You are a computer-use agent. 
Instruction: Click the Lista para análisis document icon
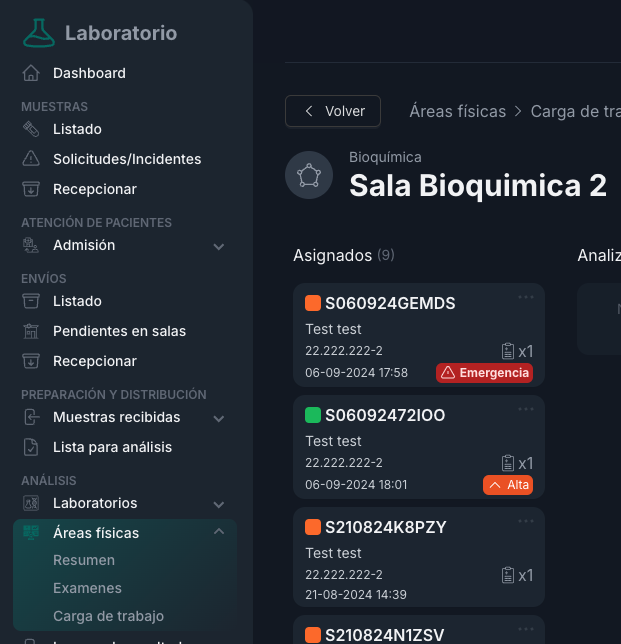coord(32,447)
